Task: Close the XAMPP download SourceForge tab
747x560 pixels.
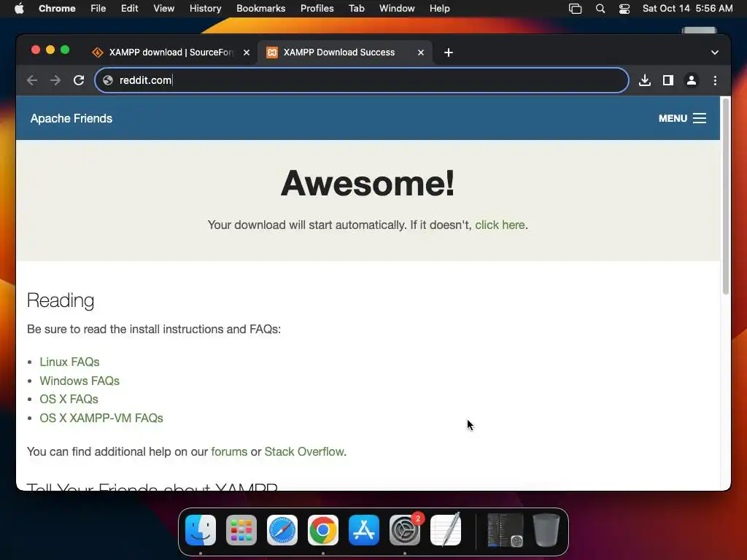Action: [x=247, y=52]
